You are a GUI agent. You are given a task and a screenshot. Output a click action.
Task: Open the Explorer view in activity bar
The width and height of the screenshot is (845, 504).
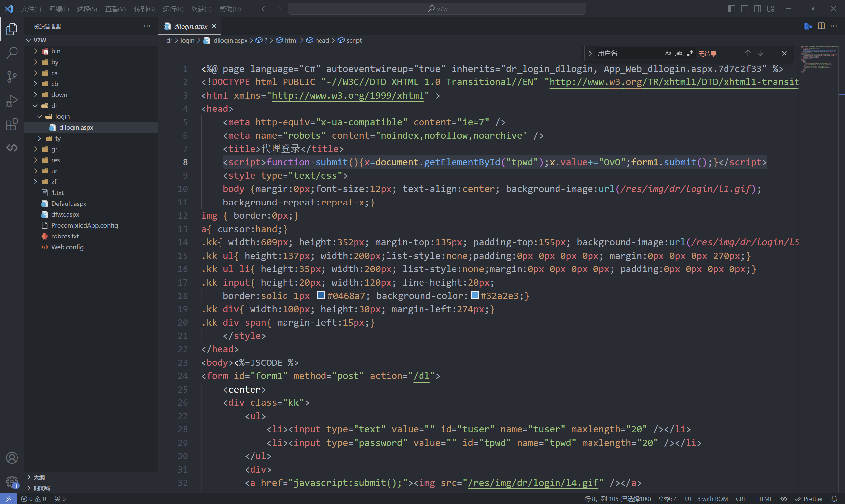pyautogui.click(x=12, y=29)
